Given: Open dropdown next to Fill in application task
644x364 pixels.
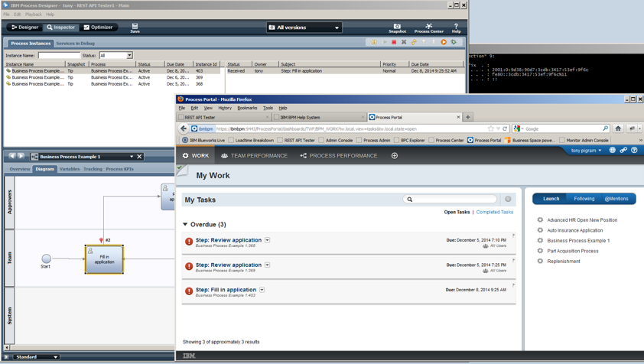Looking at the screenshot, I should (x=262, y=290).
